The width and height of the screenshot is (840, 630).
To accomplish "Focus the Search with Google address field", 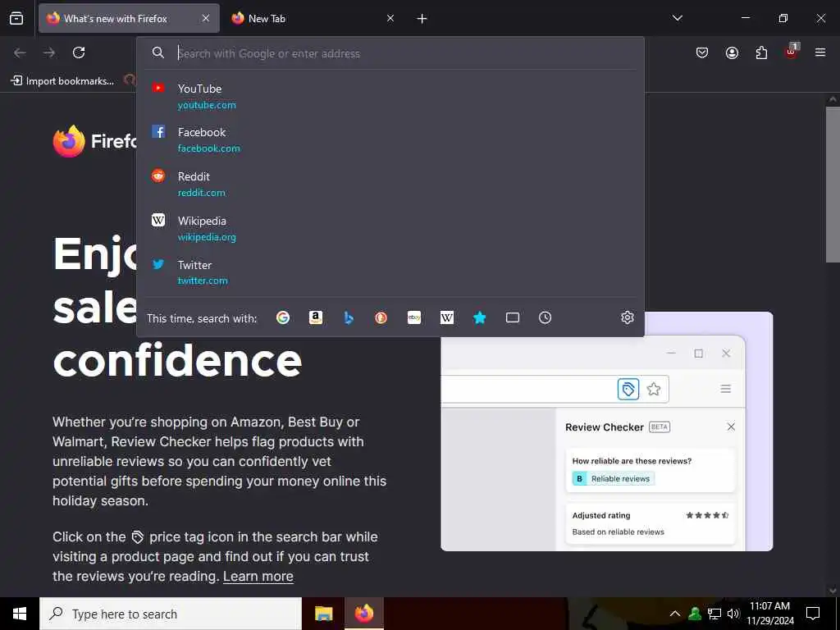I will [x=391, y=53].
